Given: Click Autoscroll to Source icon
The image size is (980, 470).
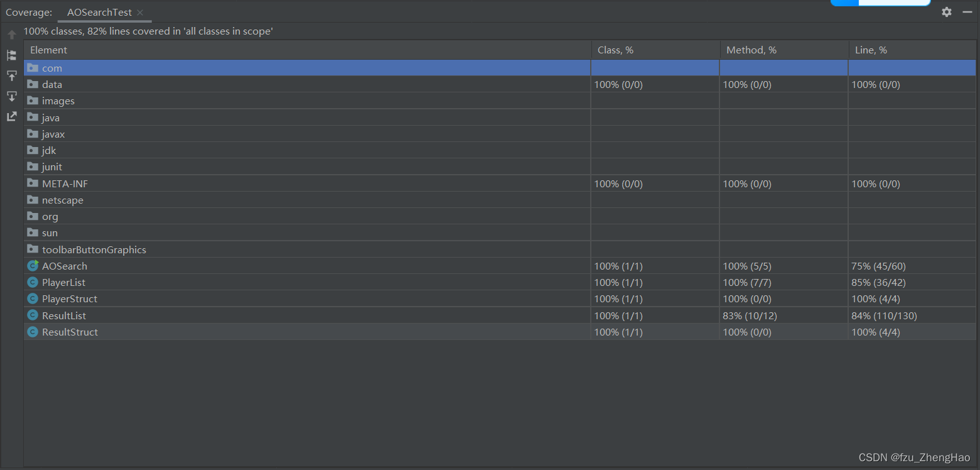Looking at the screenshot, I should (12, 76).
